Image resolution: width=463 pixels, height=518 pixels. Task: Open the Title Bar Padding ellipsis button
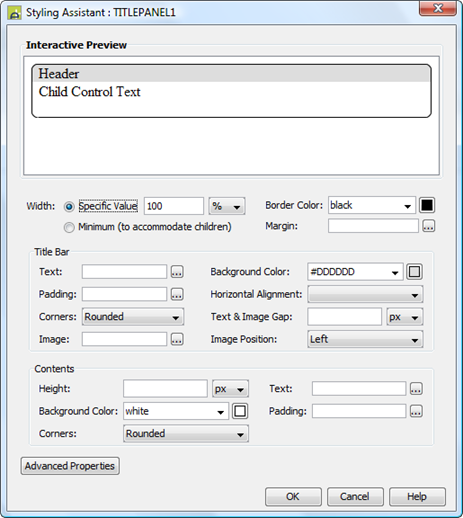[177, 294]
